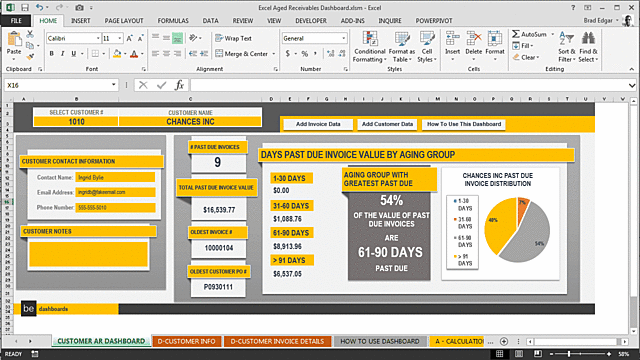This screenshot has height=360, width=640.
Task: Switch to Page Layout view in status bar
Action: (x=519, y=354)
